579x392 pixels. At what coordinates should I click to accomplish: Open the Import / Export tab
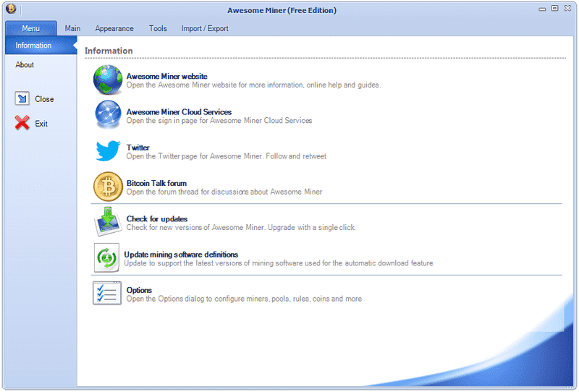pyautogui.click(x=205, y=28)
